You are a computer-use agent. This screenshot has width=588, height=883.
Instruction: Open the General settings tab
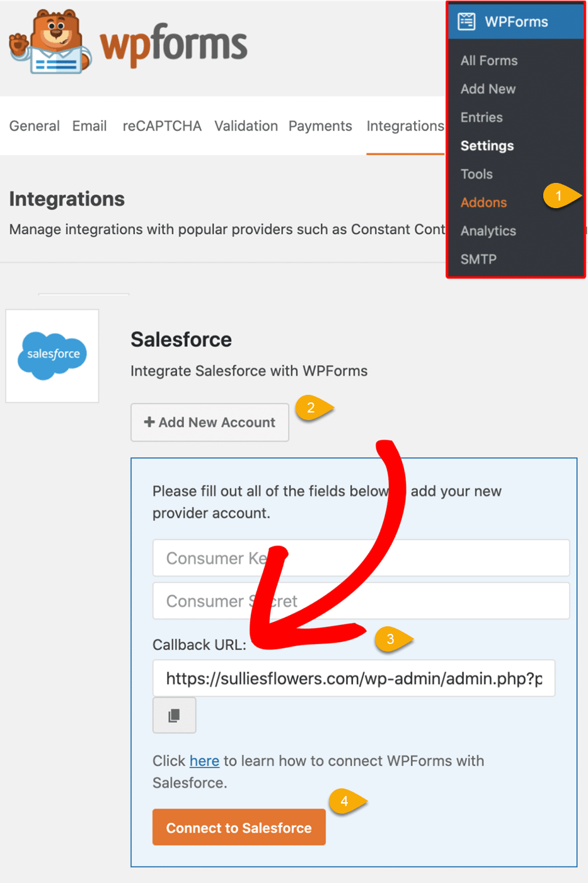tap(35, 126)
